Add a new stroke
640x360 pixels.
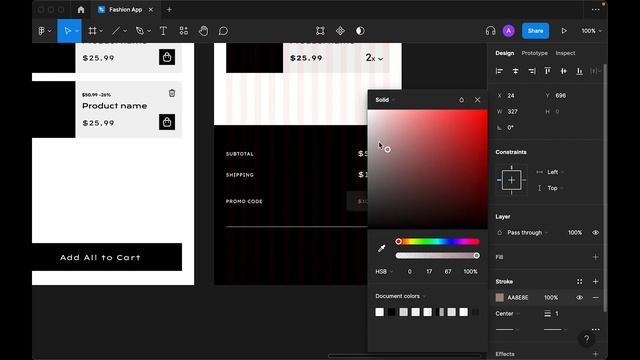click(x=596, y=282)
